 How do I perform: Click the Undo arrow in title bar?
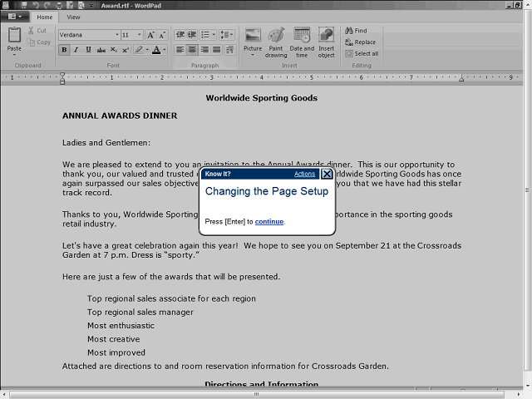click(36, 5)
